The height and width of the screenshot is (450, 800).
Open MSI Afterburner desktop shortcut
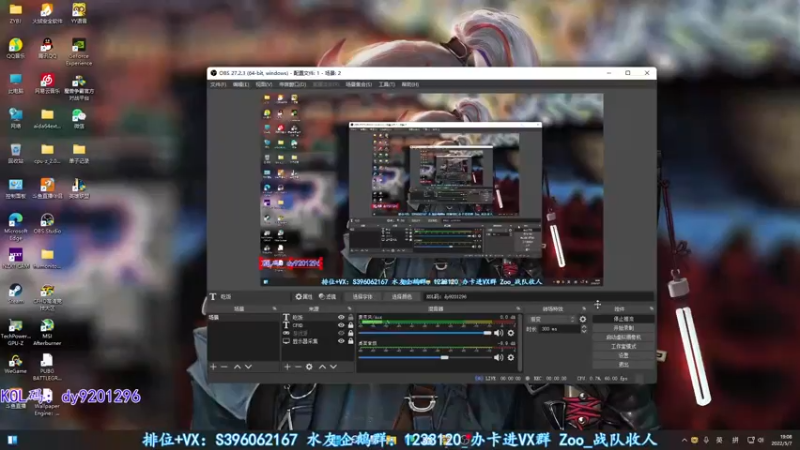(x=47, y=332)
